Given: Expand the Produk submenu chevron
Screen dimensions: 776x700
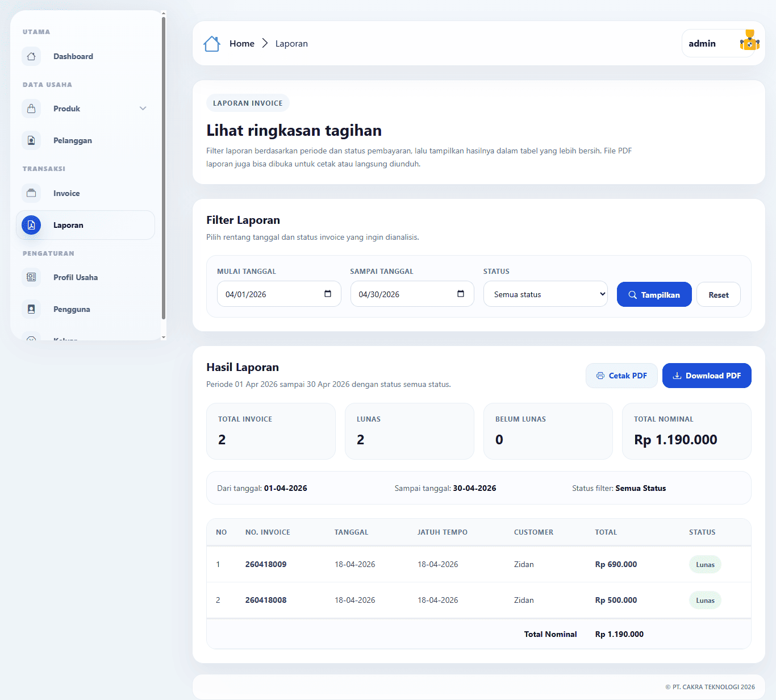Looking at the screenshot, I should 143,109.
